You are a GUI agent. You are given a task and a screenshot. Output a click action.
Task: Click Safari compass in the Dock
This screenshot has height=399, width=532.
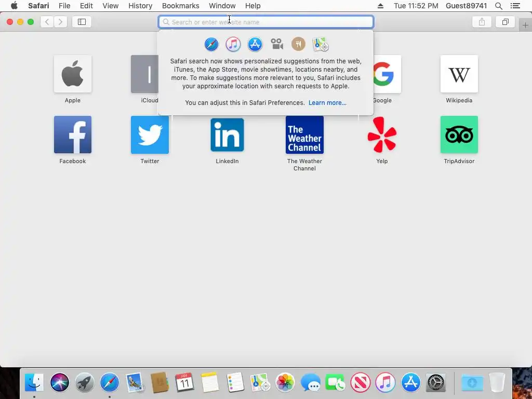pos(110,382)
